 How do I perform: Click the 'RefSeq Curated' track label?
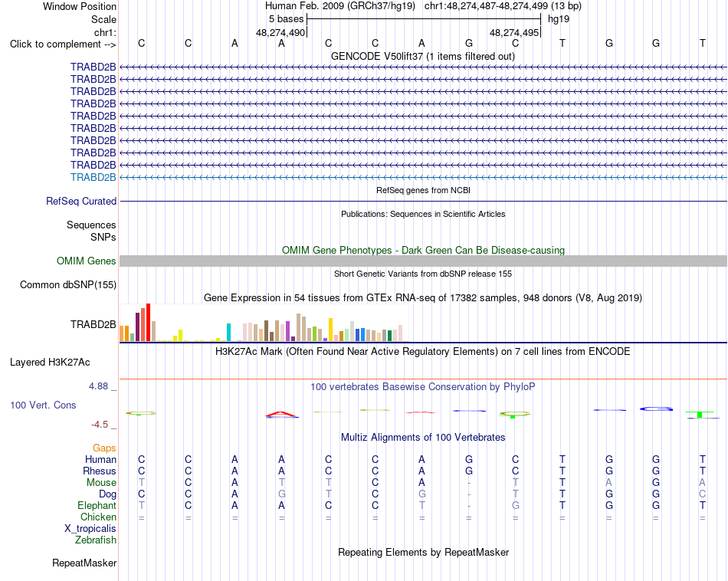pyautogui.click(x=81, y=201)
